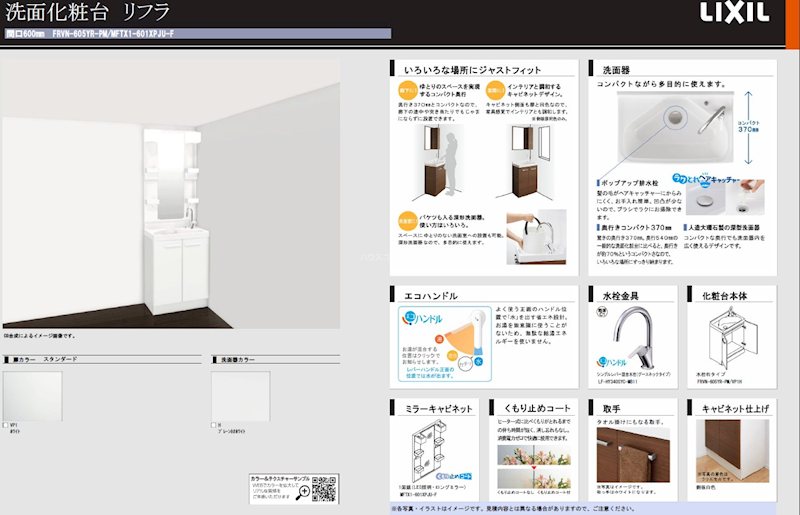Tick the VP1 white door color checkbox
Image resolution: width=800 pixels, height=515 pixels.
pyautogui.click(x=6, y=425)
